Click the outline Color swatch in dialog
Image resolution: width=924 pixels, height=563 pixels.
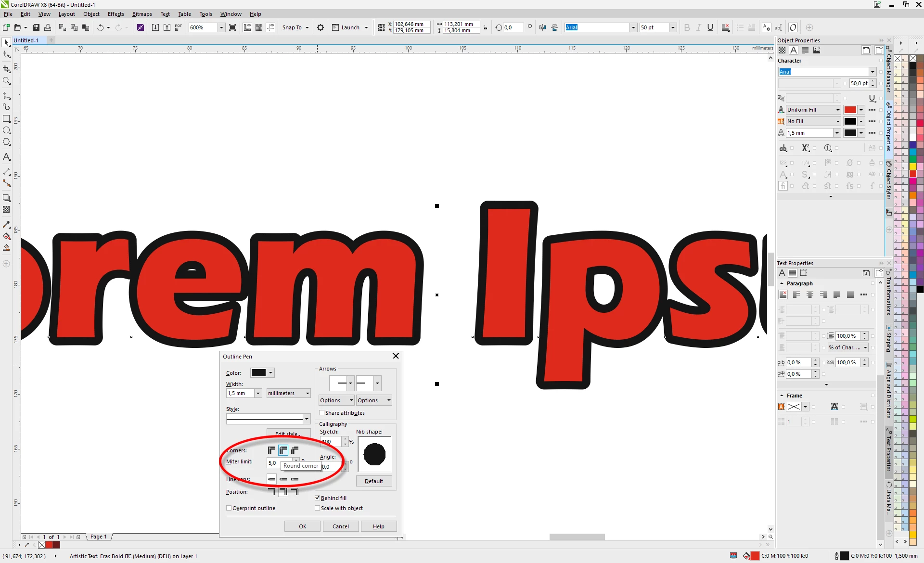[258, 373]
